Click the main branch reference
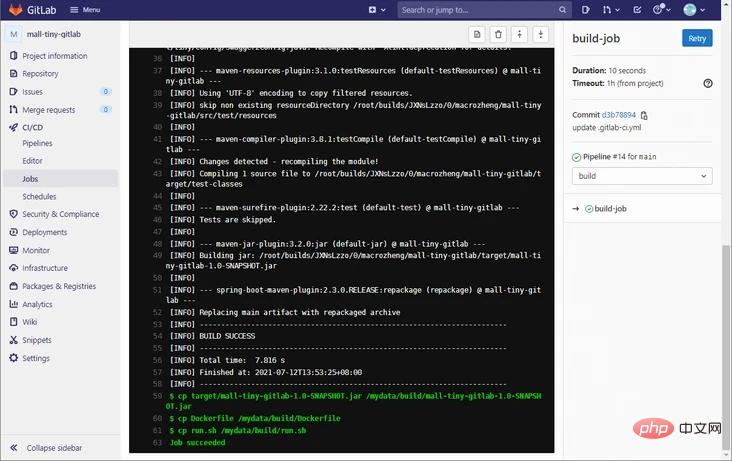The height and width of the screenshot is (461, 732). [647, 156]
